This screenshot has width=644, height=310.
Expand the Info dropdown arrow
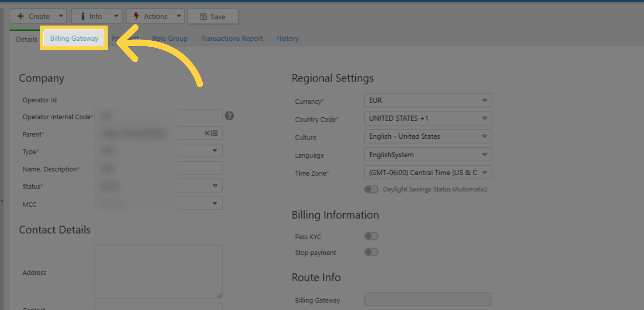click(116, 16)
